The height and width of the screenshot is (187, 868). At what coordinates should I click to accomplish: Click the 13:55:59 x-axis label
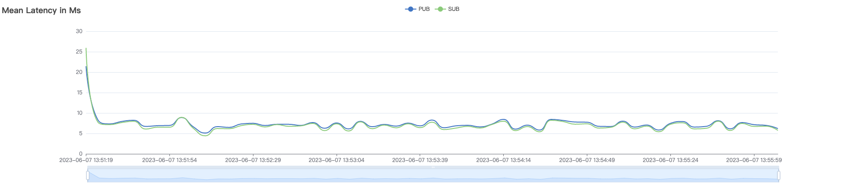pyautogui.click(x=754, y=160)
